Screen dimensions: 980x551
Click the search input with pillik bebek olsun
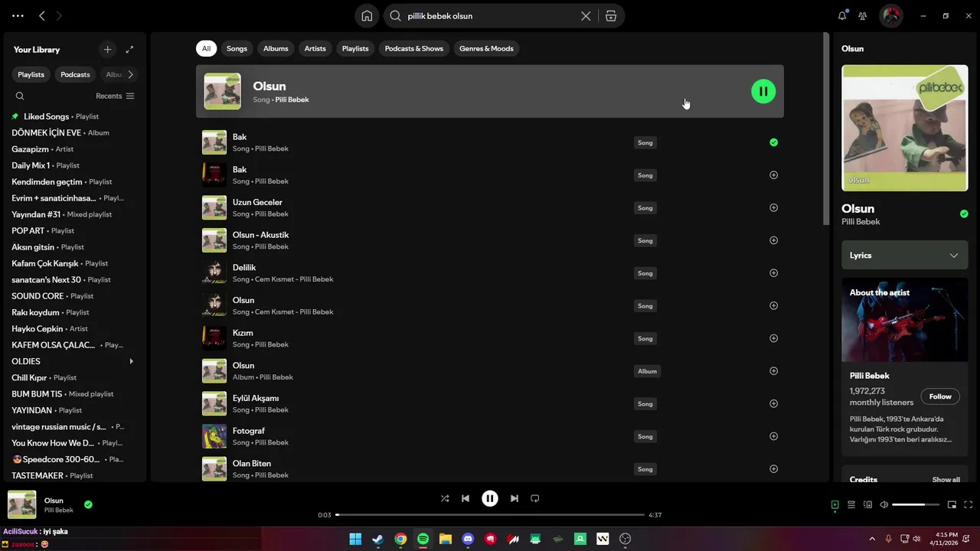pyautogui.click(x=490, y=15)
